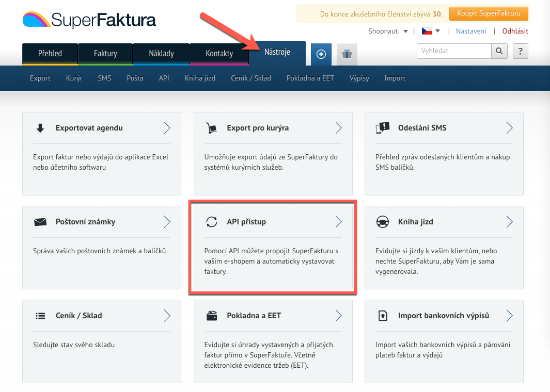Open the gift icon next to the tabs
Image resolution: width=550 pixels, height=392 pixels.
coord(346,54)
